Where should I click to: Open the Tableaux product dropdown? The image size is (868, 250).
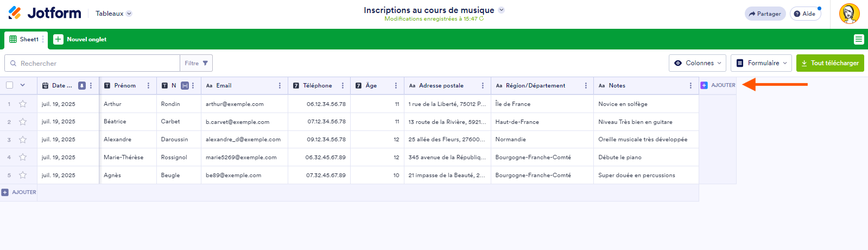pyautogui.click(x=113, y=14)
